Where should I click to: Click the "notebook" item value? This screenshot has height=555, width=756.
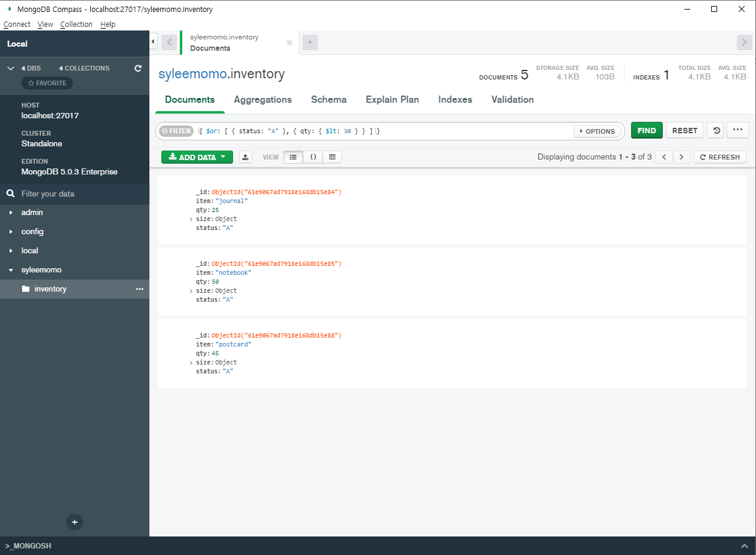[x=233, y=273]
